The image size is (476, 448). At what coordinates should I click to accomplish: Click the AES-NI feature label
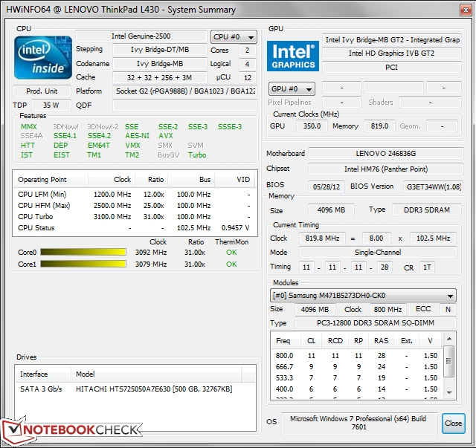click(137, 135)
